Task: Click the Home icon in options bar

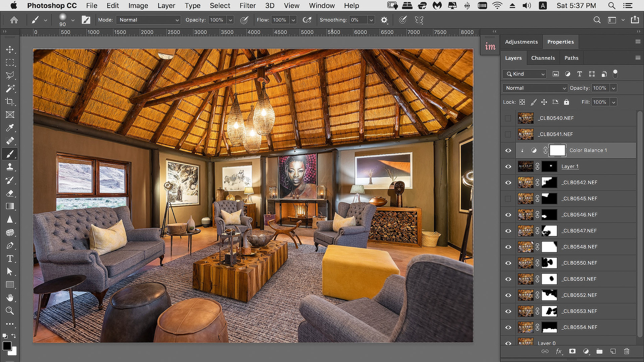Action: [14, 20]
